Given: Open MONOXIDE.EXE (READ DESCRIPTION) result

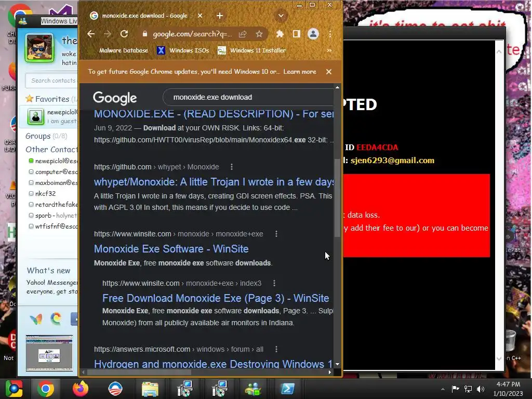Looking at the screenshot, I should pyautogui.click(x=214, y=114).
